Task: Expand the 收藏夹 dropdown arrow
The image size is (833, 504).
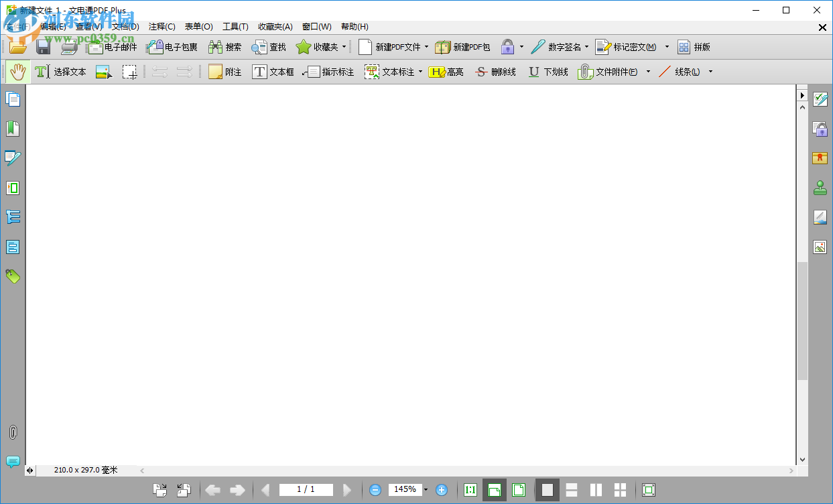Action: (x=344, y=47)
